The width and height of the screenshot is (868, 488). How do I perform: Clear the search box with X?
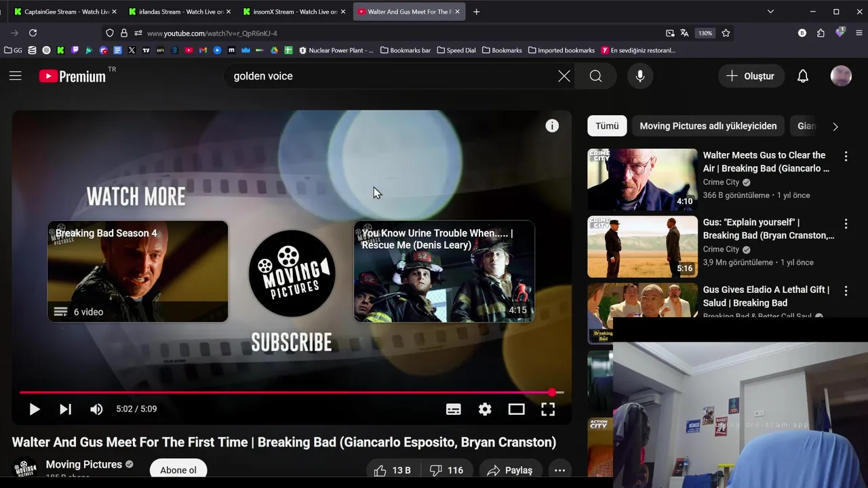point(564,76)
